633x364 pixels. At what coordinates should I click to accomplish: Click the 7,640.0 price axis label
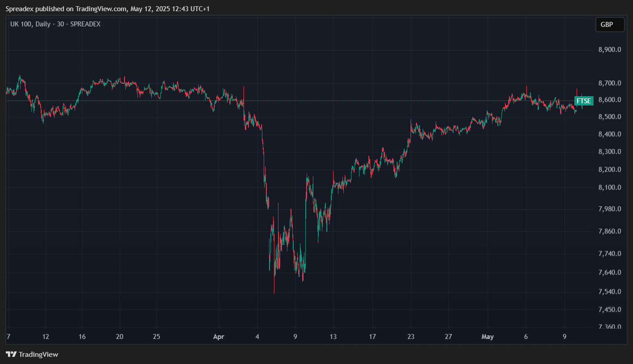610,272
